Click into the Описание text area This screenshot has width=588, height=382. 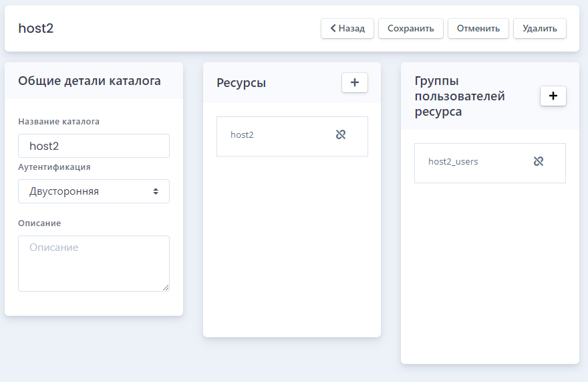coord(94,264)
